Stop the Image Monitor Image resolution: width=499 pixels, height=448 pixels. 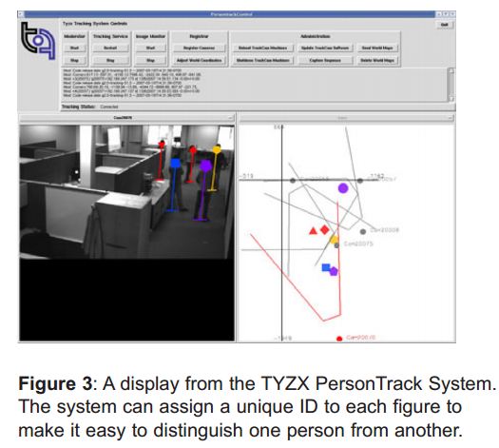tap(150, 60)
